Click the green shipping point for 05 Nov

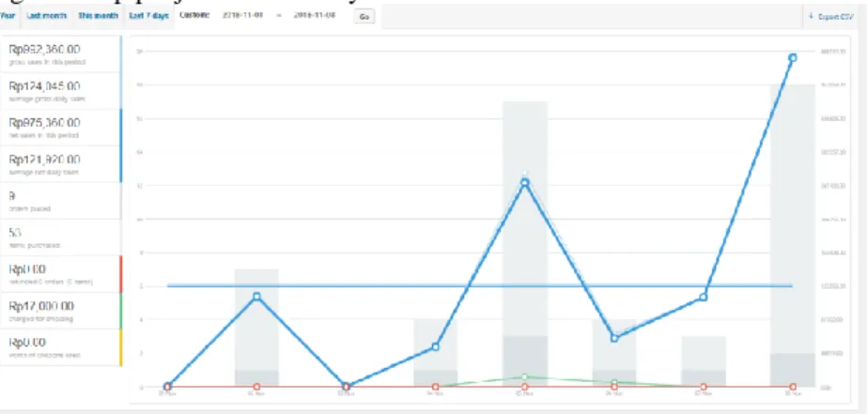tap(525, 376)
